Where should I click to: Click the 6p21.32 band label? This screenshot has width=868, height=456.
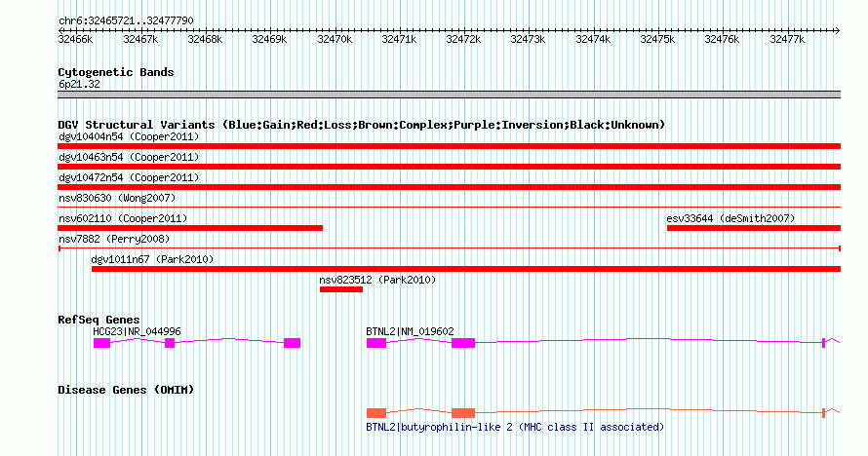point(79,85)
